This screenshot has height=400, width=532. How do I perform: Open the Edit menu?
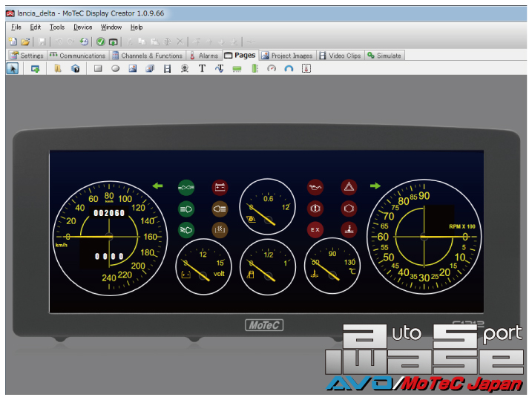(36, 27)
